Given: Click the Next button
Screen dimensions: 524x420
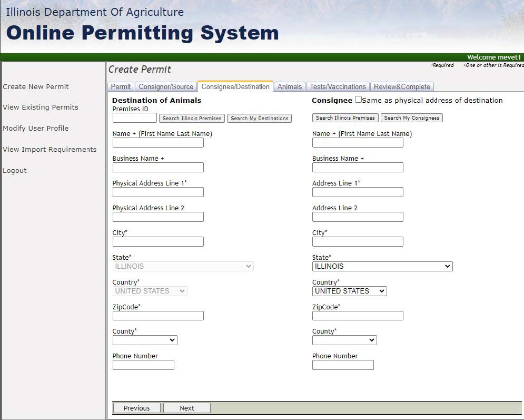Looking at the screenshot, I should point(187,408).
